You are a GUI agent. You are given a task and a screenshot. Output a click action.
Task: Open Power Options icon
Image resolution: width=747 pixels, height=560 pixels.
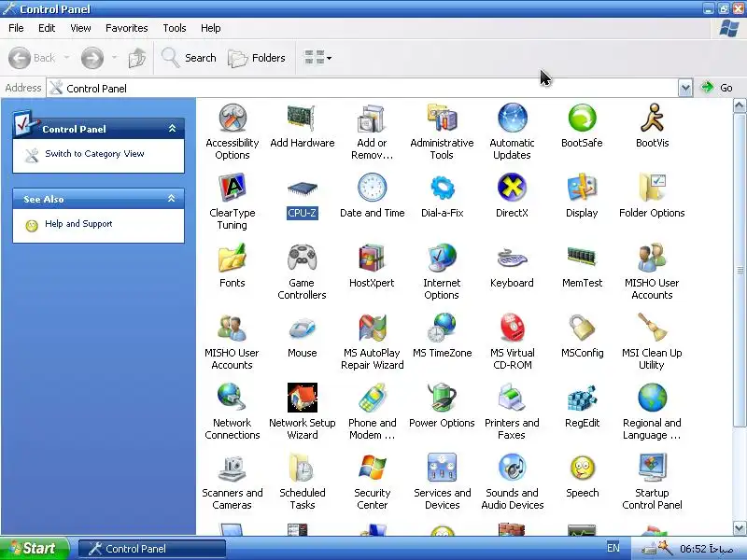442,398
